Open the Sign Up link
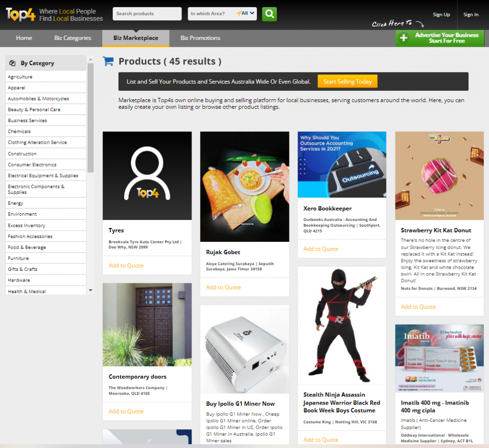The width and height of the screenshot is (489, 448). (x=441, y=15)
